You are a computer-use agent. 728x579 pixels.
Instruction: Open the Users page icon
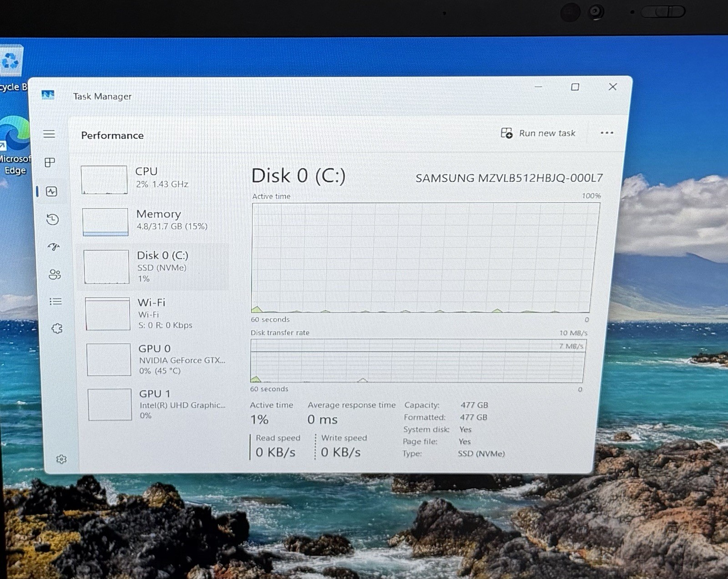point(55,274)
